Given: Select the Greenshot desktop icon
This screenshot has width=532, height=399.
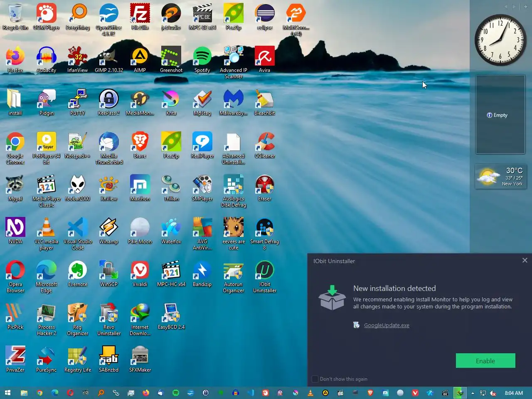Looking at the screenshot, I should point(171,60).
